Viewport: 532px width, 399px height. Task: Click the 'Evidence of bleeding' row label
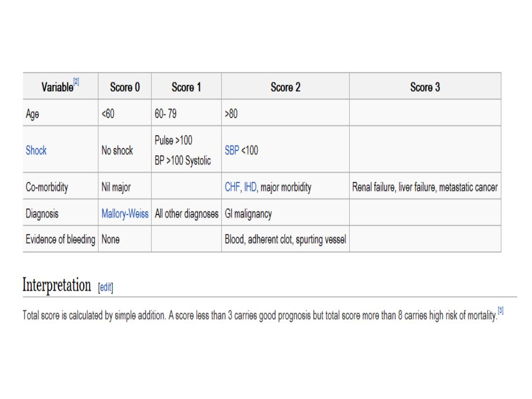click(x=60, y=240)
